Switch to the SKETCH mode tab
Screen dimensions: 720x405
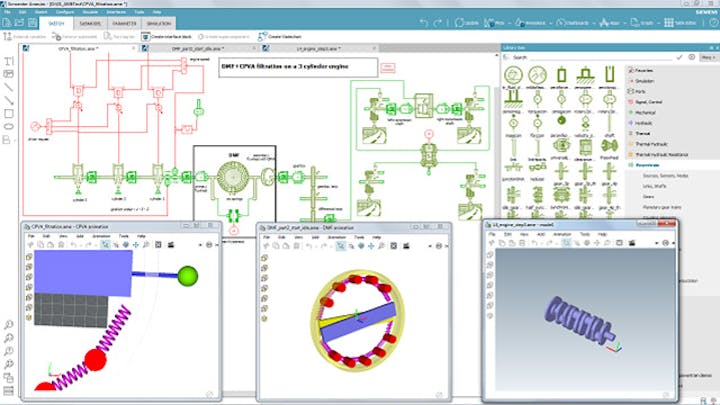pos(56,23)
